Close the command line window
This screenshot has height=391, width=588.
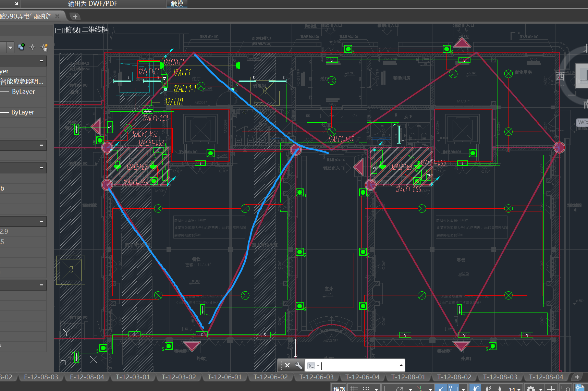point(287,365)
